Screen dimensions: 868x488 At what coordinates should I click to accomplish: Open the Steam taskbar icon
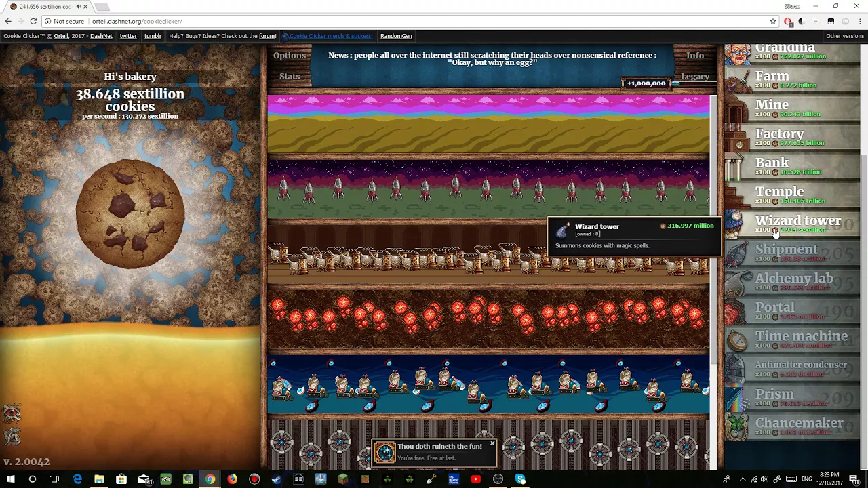point(277,479)
